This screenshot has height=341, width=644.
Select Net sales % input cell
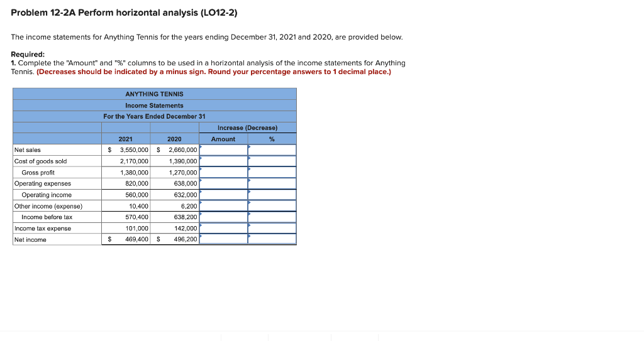[x=272, y=150]
